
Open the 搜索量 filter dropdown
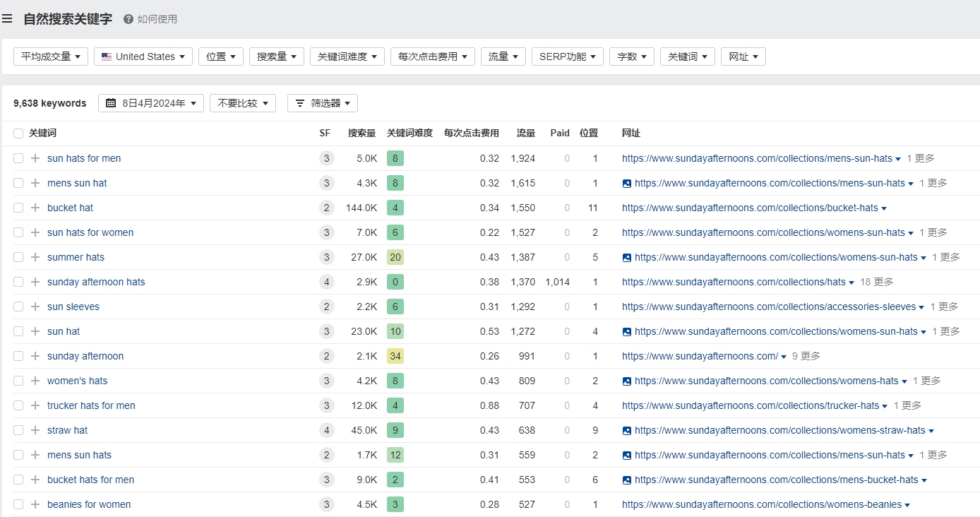(277, 57)
